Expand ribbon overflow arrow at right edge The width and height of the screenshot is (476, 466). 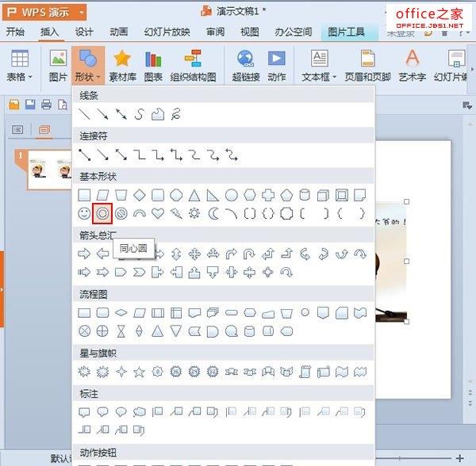point(472,70)
